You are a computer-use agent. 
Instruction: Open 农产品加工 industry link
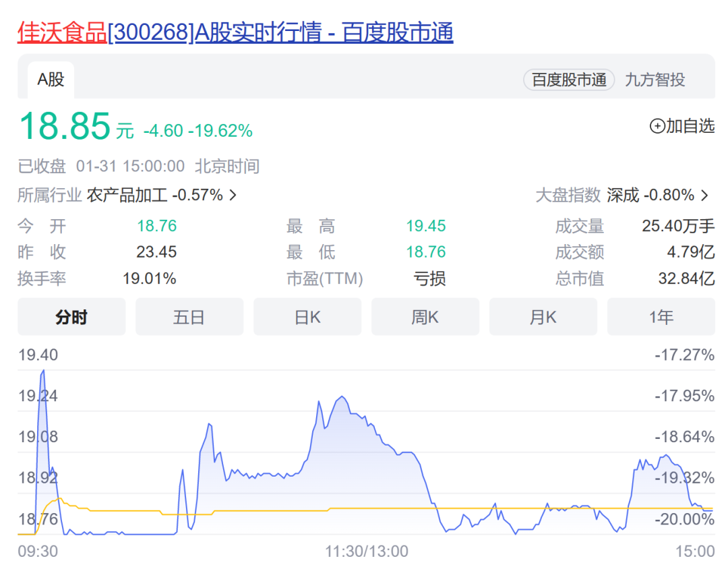point(155,195)
